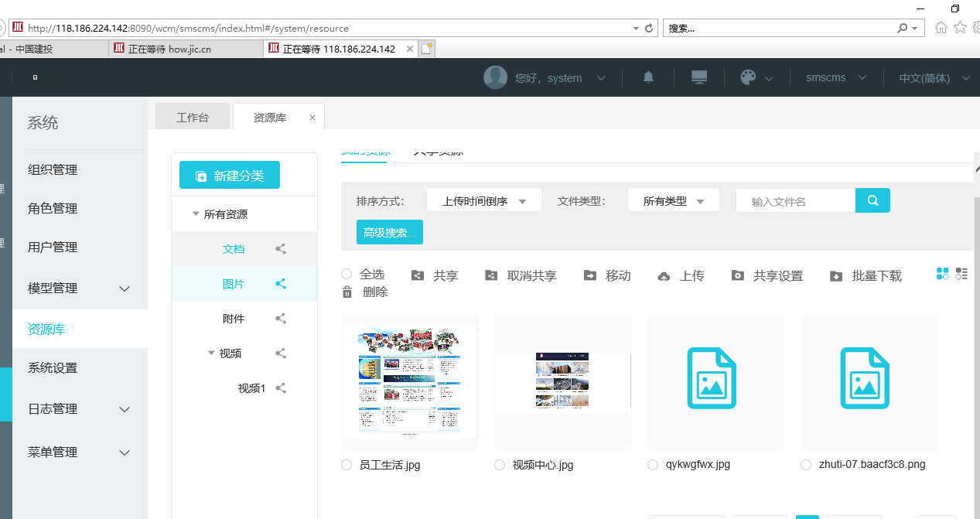This screenshot has height=519, width=980.
Task: Click the 新建分类 button
Action: pos(230,176)
